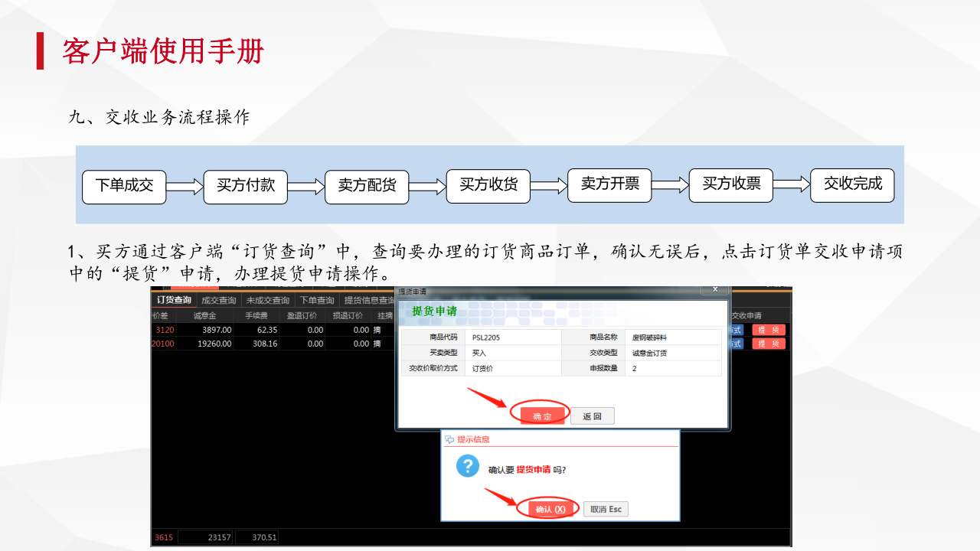Click 提货 button in the 19260.00 row
980x551 pixels.
coord(769,344)
